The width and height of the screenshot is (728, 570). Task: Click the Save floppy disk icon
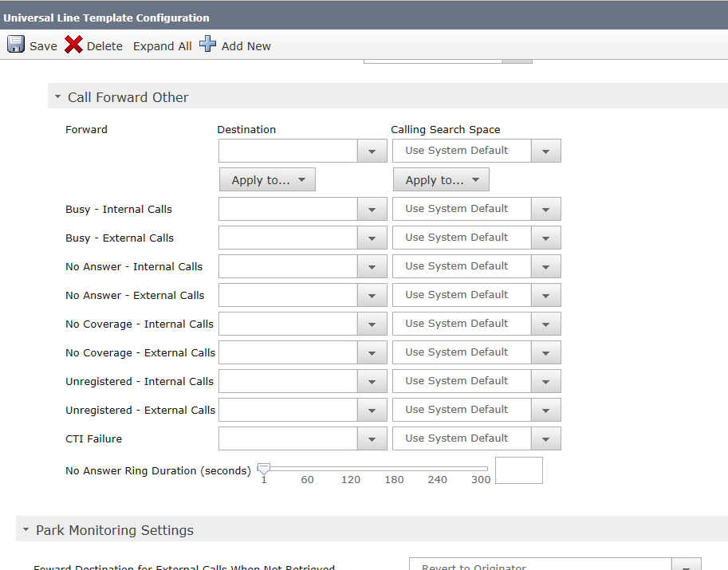[16, 45]
